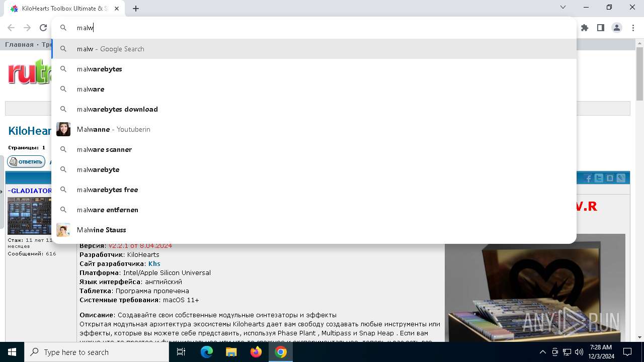This screenshot has height=362, width=644.
Task: Click the scrollbar down arrow
Action: tap(639, 337)
